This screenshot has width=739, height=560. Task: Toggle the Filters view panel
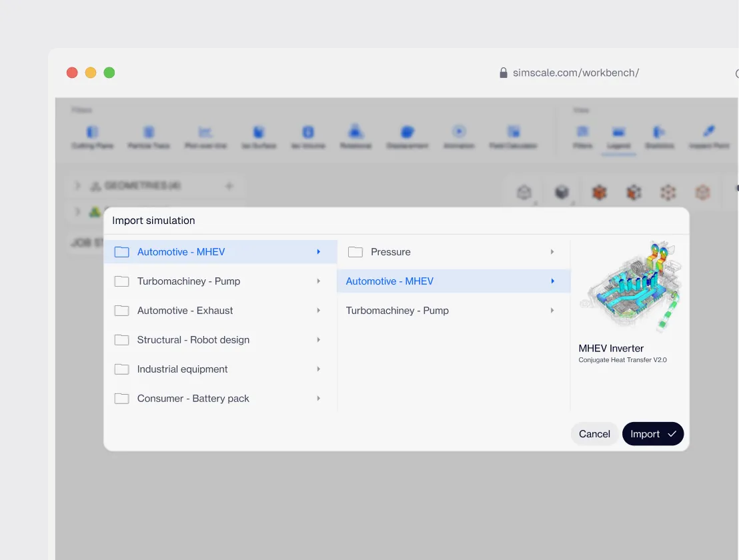pos(582,137)
